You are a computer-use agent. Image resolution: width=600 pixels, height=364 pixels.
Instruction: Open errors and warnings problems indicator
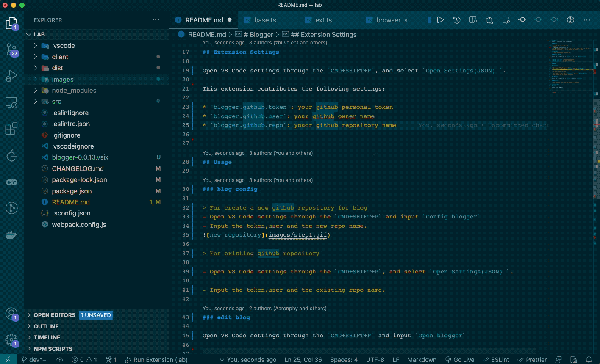pyautogui.click(x=84, y=360)
